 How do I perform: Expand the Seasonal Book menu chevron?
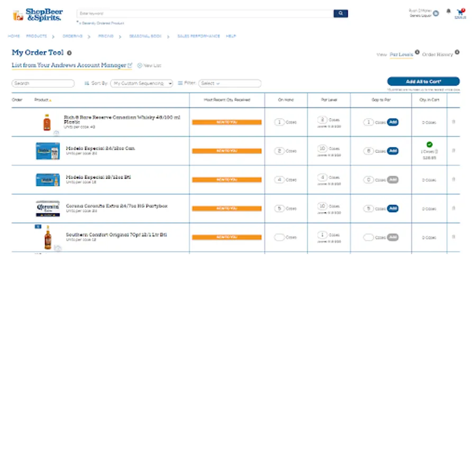pos(168,36)
